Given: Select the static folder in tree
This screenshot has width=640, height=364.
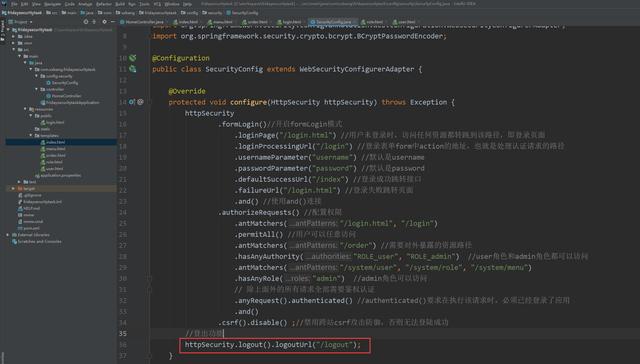Looking at the screenshot, I should (42, 129).
